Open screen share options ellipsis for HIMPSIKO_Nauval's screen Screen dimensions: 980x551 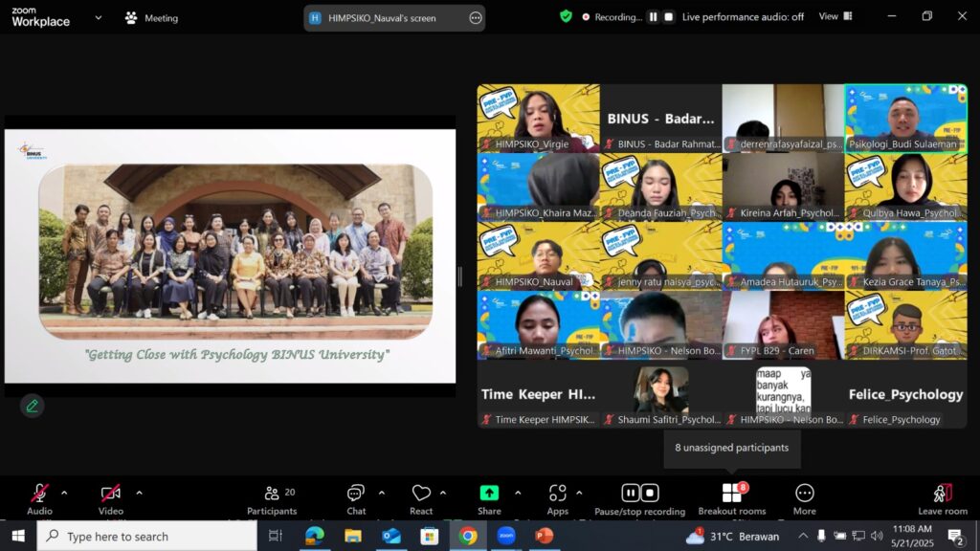click(x=476, y=18)
